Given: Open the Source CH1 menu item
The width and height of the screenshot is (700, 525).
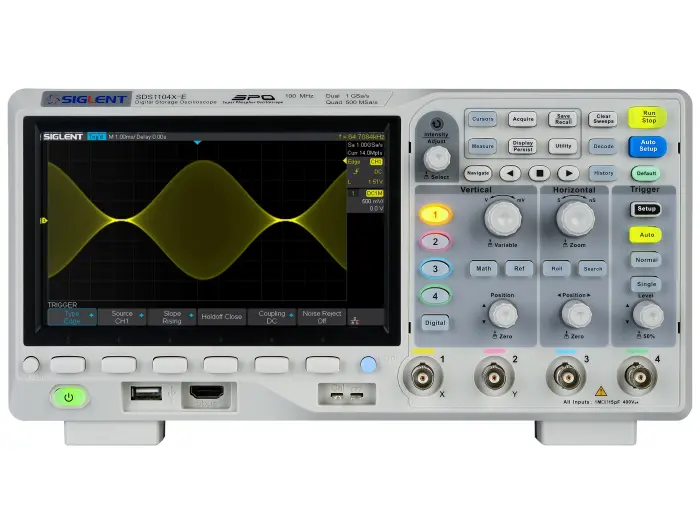Looking at the screenshot, I should pyautogui.click(x=122, y=317).
